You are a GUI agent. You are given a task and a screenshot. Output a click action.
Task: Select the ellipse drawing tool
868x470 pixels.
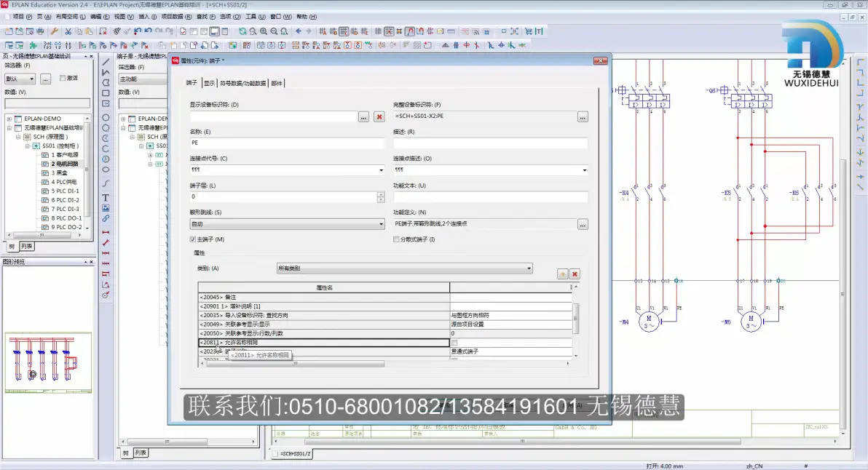[106, 170]
